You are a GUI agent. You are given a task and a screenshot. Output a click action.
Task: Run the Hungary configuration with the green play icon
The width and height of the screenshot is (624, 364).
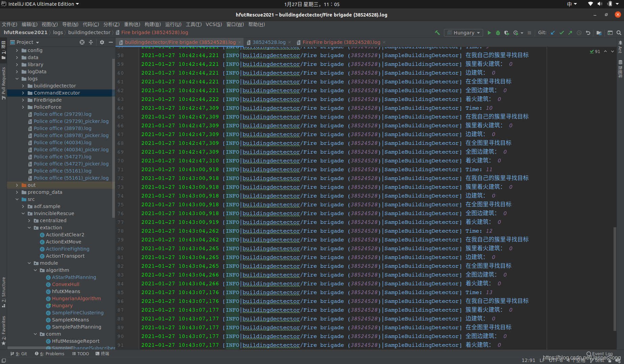[x=489, y=33]
